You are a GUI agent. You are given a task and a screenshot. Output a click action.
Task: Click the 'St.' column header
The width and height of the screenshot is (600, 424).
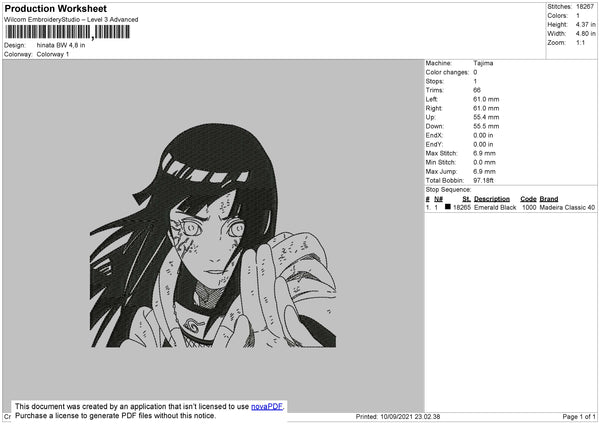click(x=466, y=199)
